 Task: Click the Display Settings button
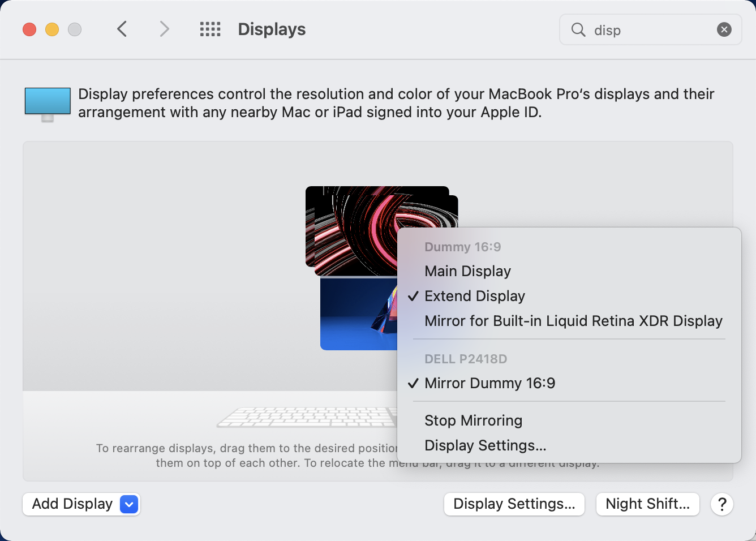point(514,504)
